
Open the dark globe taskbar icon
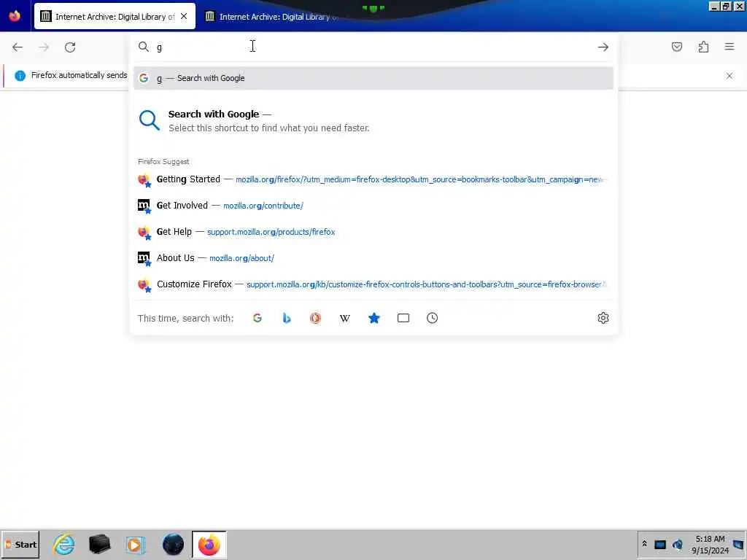[173, 544]
